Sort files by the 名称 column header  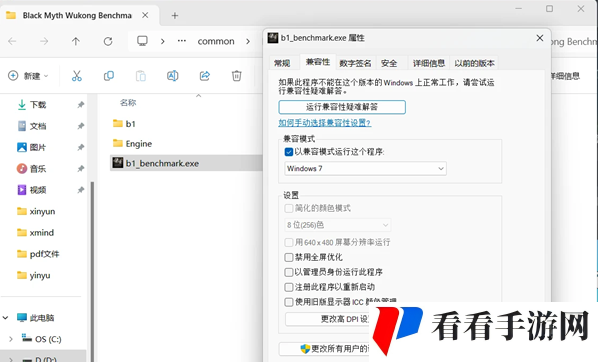coord(128,102)
